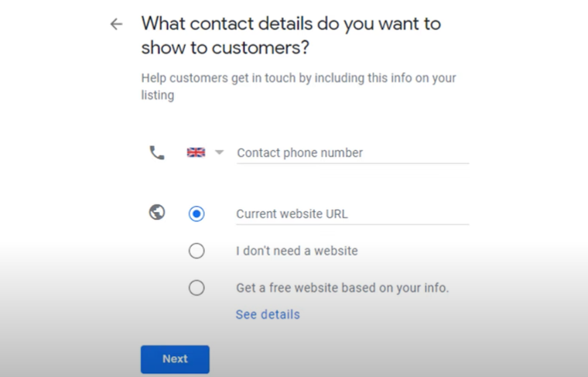Select the free website radio button
588x377 pixels.
pyautogui.click(x=197, y=288)
